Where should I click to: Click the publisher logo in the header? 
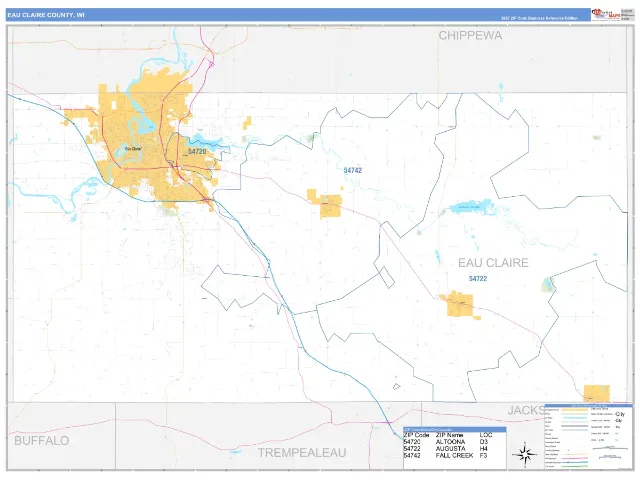(606, 14)
